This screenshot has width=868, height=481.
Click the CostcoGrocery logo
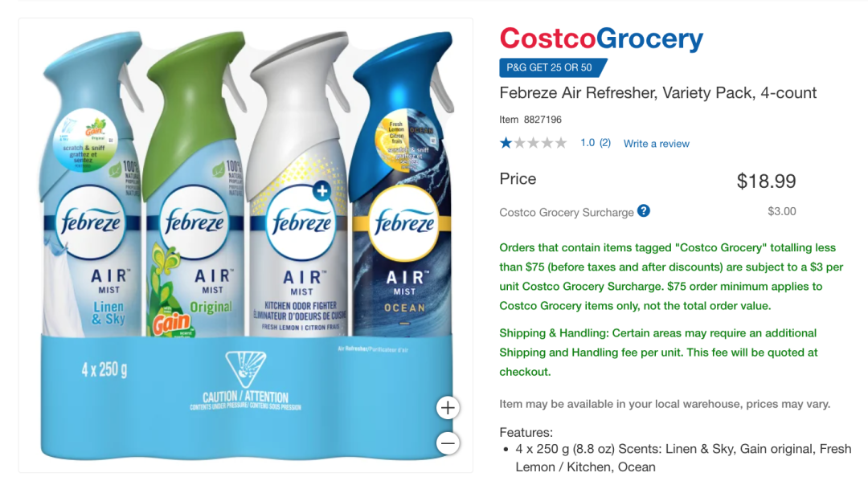tap(601, 39)
